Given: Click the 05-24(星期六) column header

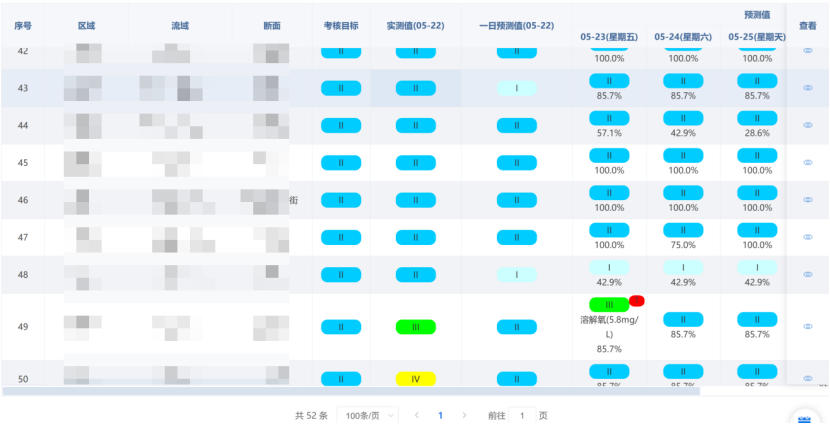Looking at the screenshot, I should (683, 37).
